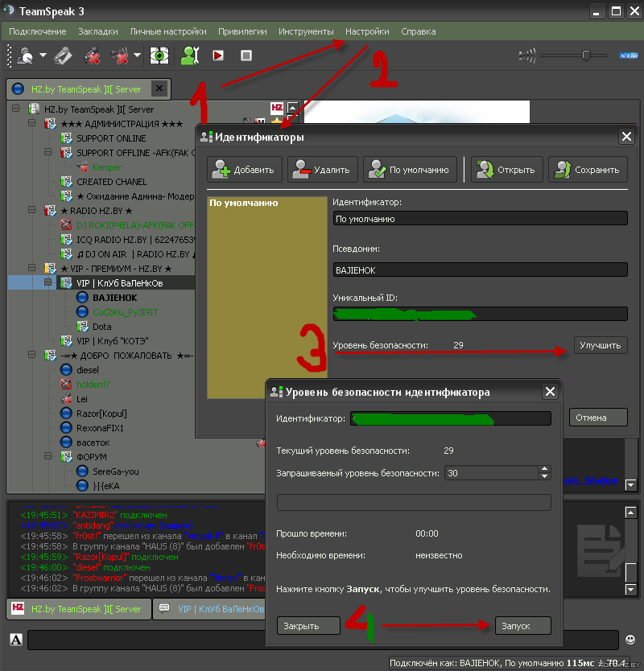The image size is (644, 671).
Task: Collapse the VIP | КлУб ВаЛеНкОв channel
Action: pos(48,282)
